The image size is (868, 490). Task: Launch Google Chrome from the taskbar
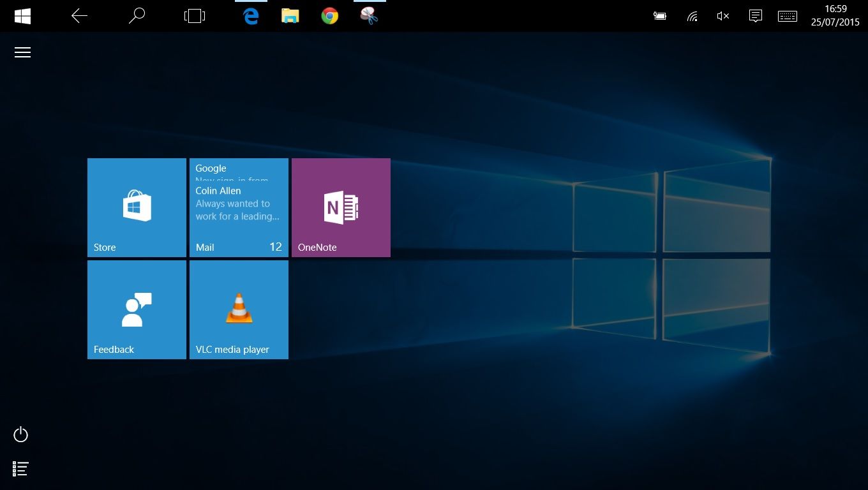click(330, 16)
